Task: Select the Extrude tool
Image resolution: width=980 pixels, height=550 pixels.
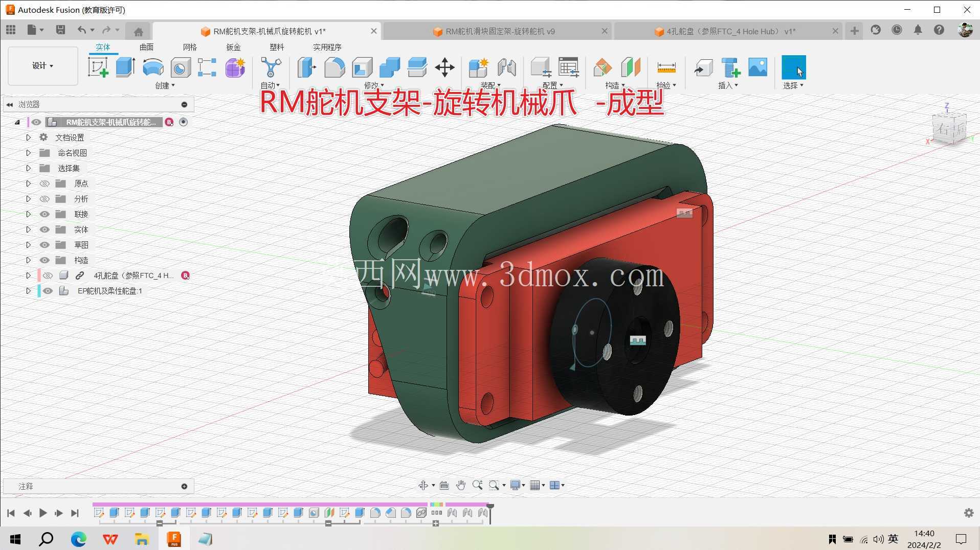Action: (x=125, y=67)
